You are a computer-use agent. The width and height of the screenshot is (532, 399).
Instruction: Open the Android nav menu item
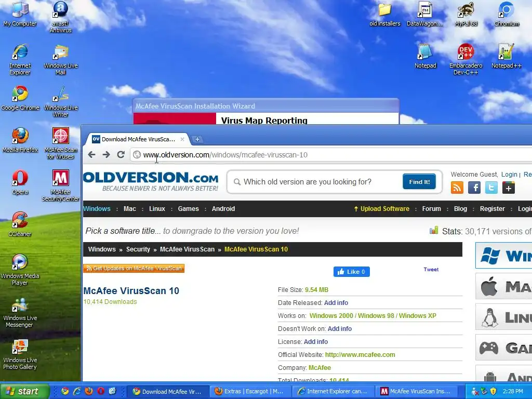click(223, 209)
